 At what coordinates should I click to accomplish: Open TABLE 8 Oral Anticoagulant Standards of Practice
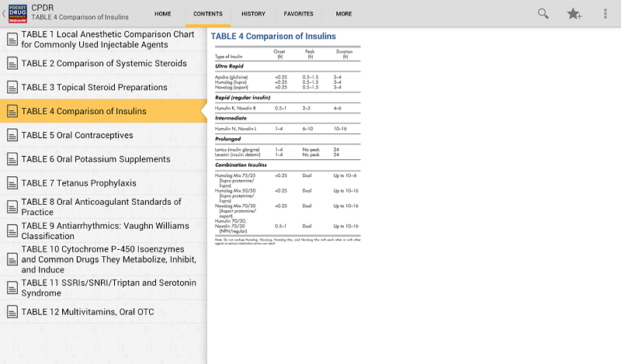coord(103,206)
